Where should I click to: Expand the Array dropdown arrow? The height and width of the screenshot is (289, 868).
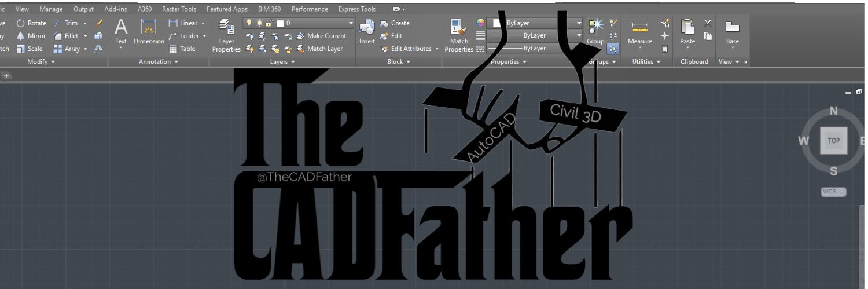click(84, 49)
